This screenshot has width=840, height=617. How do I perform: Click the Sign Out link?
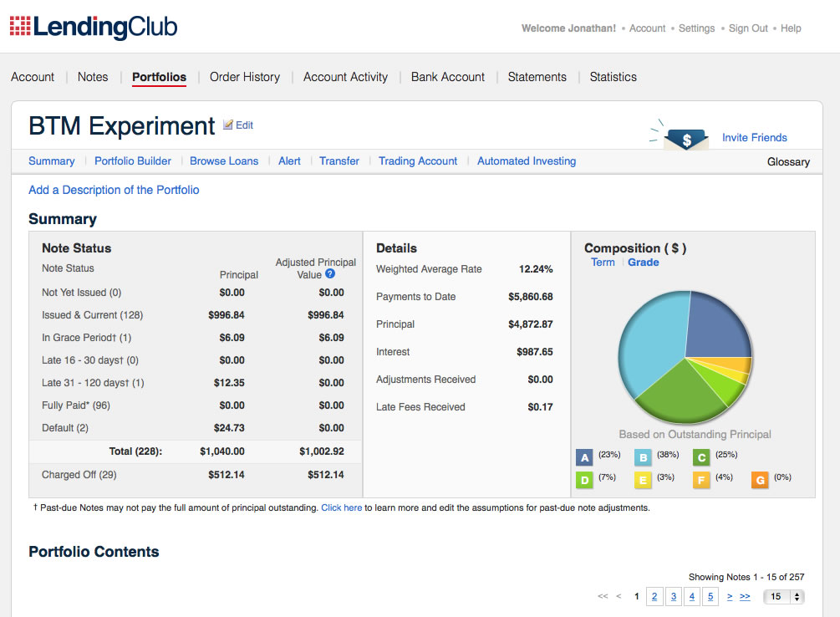click(748, 28)
